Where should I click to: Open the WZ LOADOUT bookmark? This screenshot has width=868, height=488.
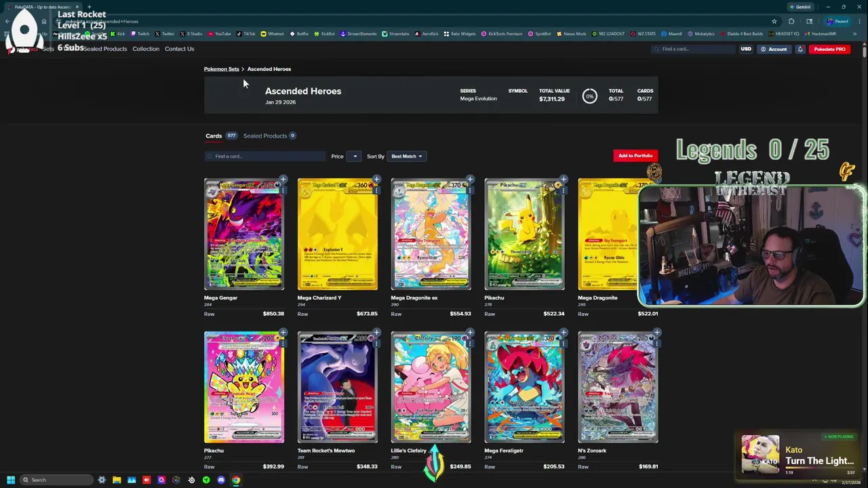click(608, 33)
